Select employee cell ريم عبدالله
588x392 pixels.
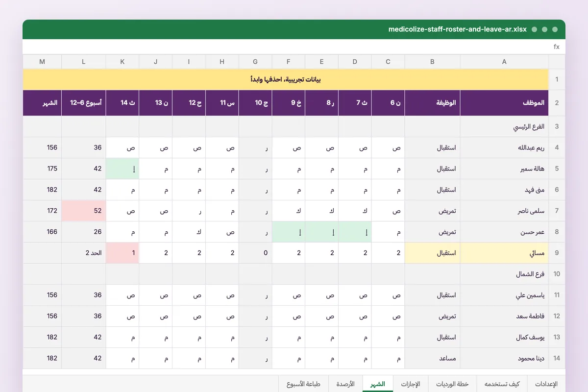pyautogui.click(x=504, y=147)
